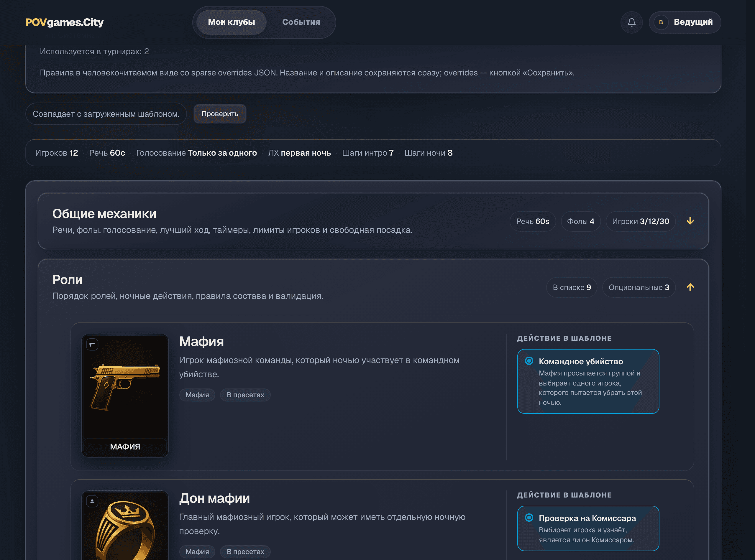Click the Опциональные 3 chip
Screen dimensions: 755x560
[638, 287]
